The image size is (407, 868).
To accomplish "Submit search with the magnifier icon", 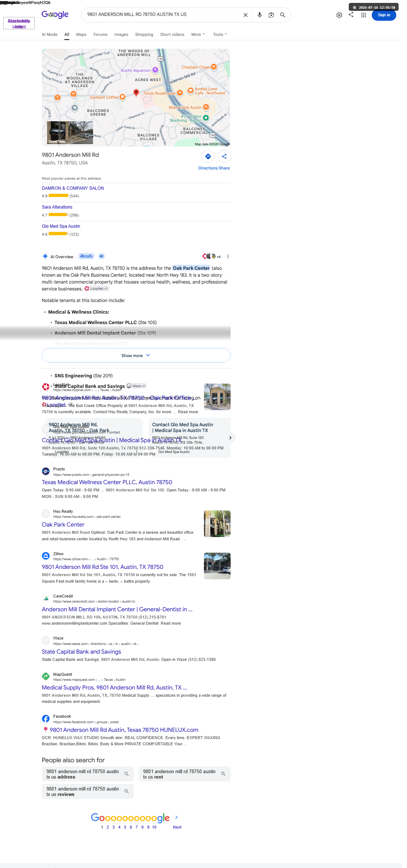I will coord(283,15).
